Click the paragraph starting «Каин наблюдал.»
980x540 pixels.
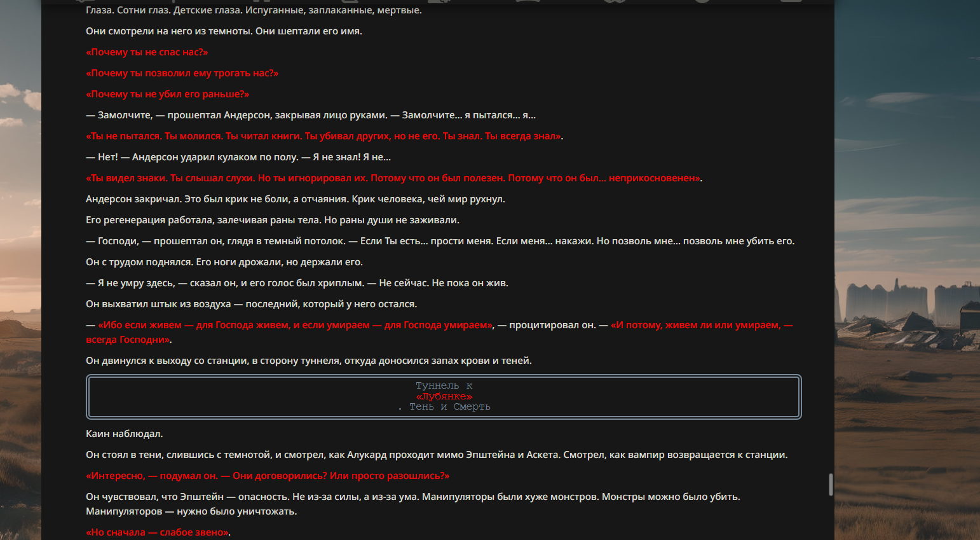[x=124, y=434]
